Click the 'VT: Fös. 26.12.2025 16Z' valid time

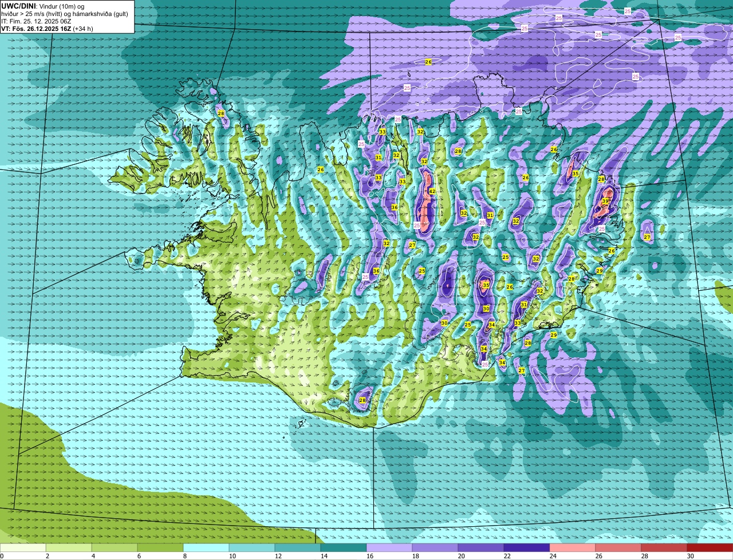pyautogui.click(x=36, y=29)
